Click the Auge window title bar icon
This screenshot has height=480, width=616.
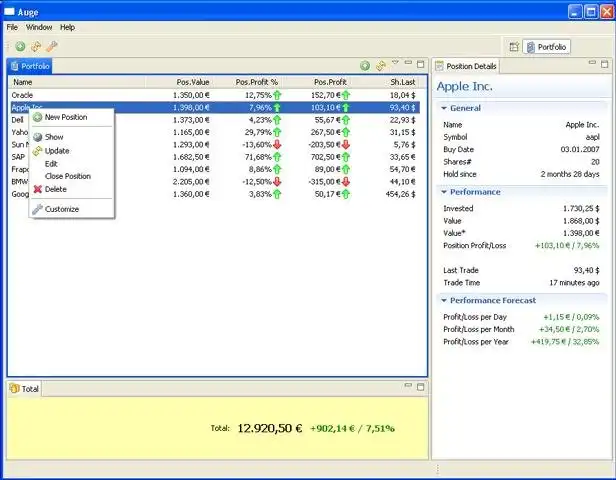tap(9, 12)
